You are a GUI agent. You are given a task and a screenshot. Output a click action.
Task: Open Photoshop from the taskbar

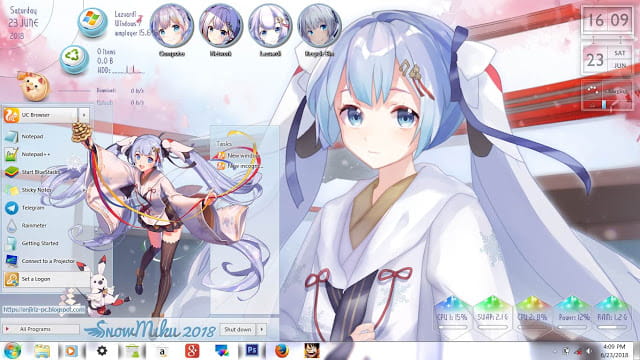pyautogui.click(x=252, y=351)
